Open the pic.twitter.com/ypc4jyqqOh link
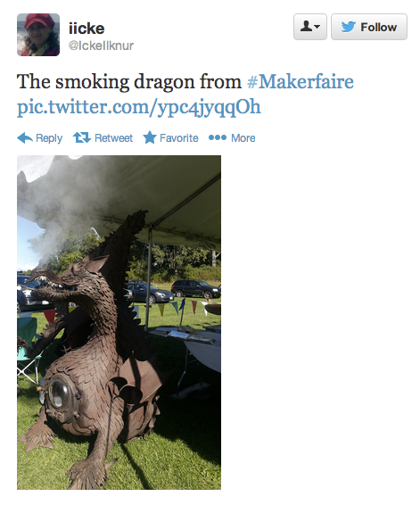 click(139, 107)
